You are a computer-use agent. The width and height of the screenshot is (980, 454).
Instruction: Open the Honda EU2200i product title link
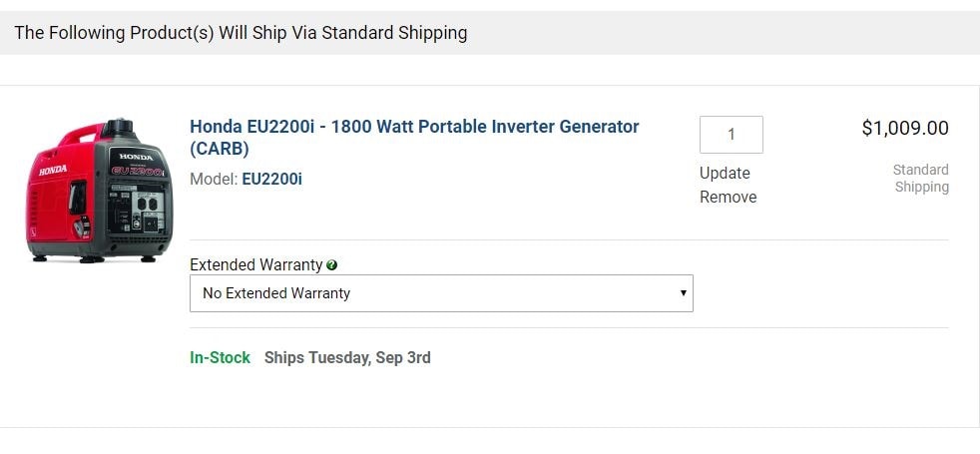[x=414, y=127]
